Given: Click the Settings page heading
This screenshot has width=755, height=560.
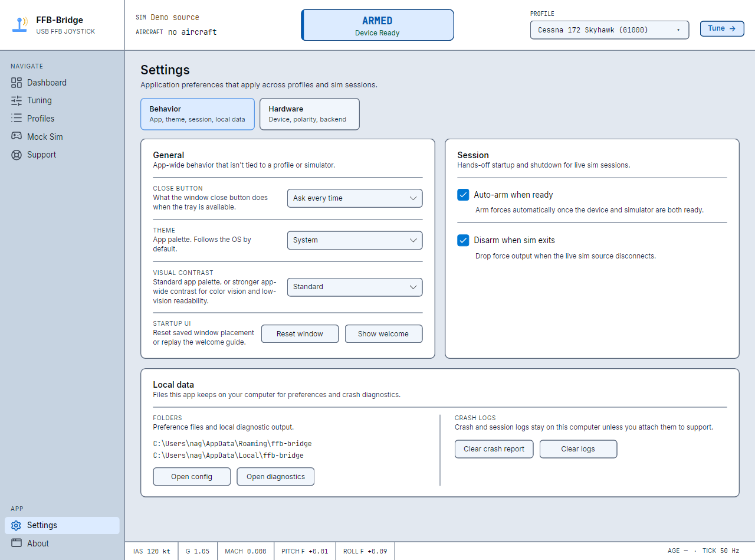Looking at the screenshot, I should [165, 70].
